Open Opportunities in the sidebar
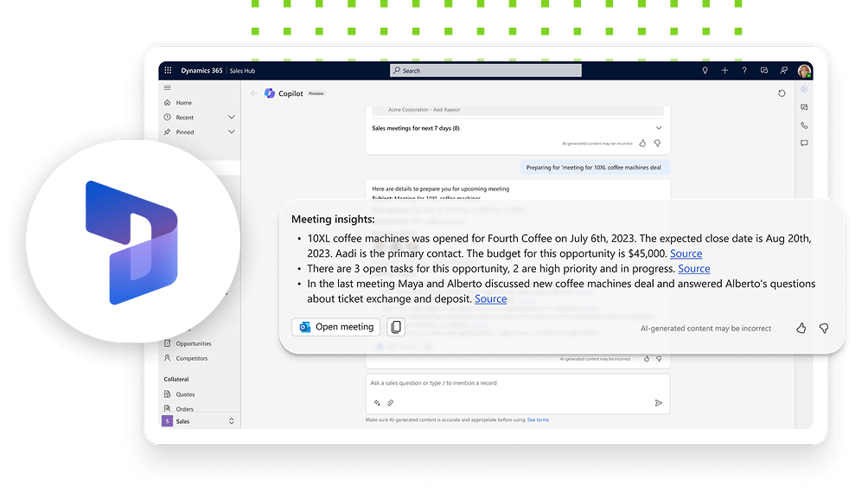868x493 pixels. [x=194, y=344]
